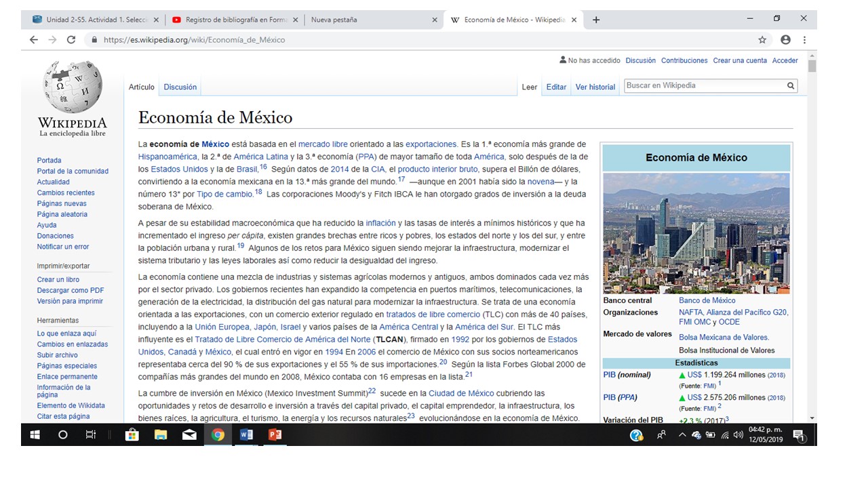This screenshot has height=488, width=868.
Task: Open a new tab with plus button
Action: tap(596, 20)
